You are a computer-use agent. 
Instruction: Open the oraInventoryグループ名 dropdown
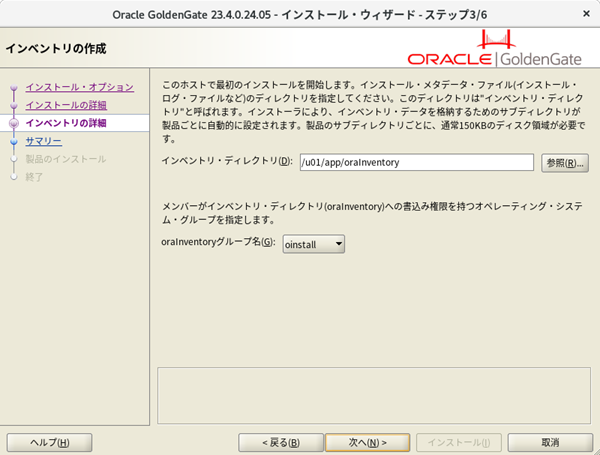(314, 244)
